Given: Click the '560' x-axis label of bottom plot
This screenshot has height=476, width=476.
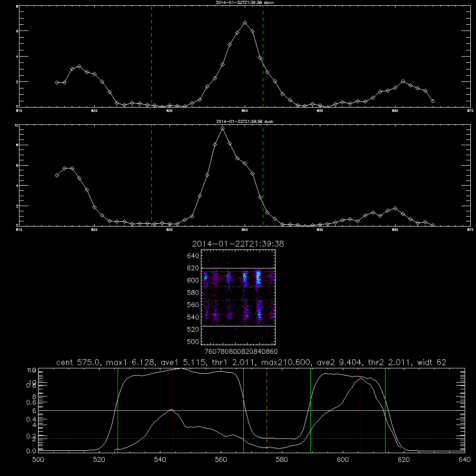Looking at the screenshot, I should (221, 460).
